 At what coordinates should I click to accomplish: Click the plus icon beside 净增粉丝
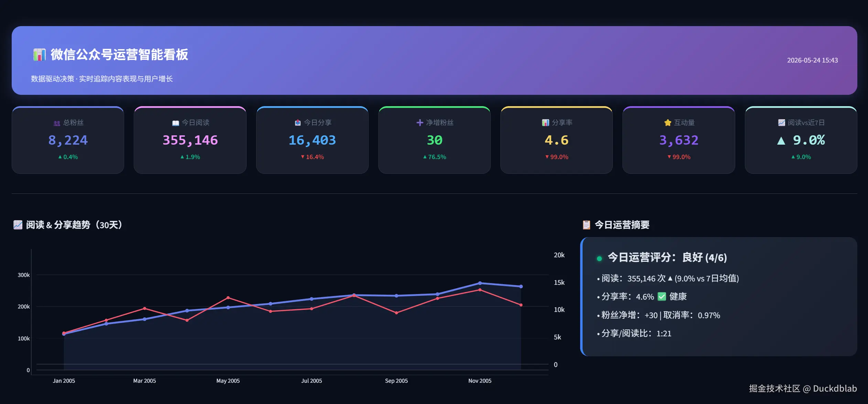(x=420, y=123)
